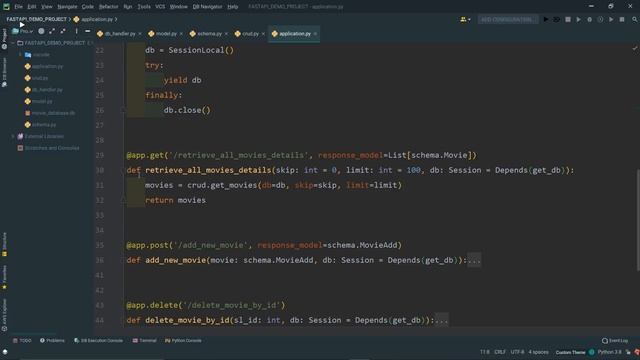Toggle the AWS Explorer tool window

click(x=4, y=315)
